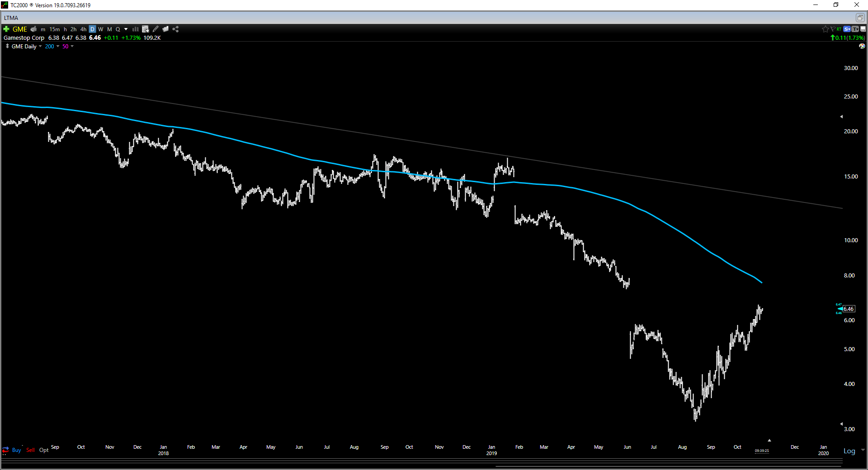Switch to the 1-minute 'm' timeframe

pyautogui.click(x=43, y=29)
